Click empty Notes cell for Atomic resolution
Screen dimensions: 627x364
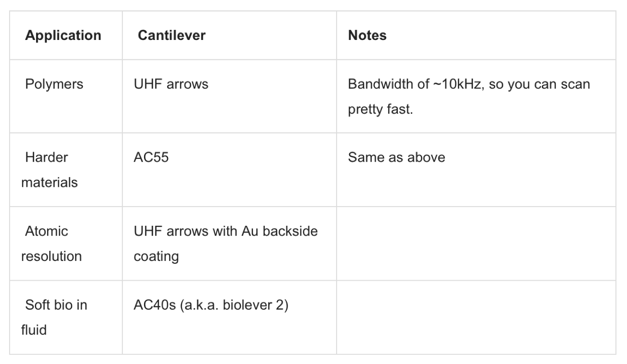point(476,244)
